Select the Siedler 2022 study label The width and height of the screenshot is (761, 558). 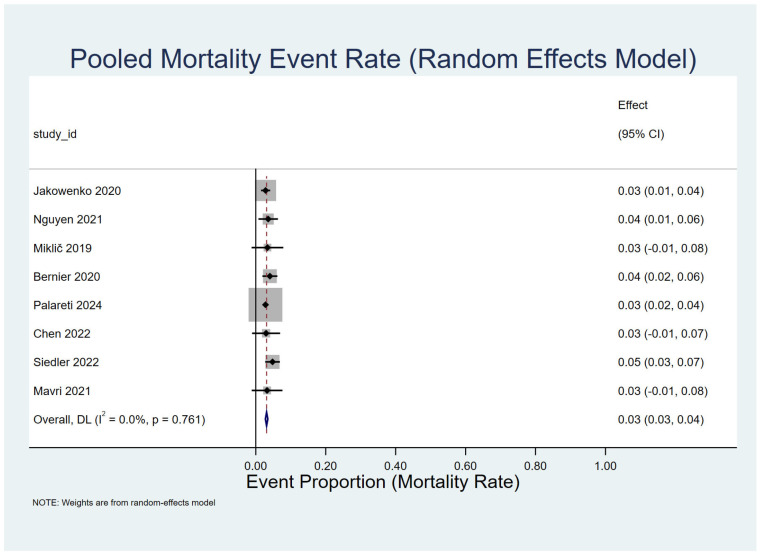coord(66,362)
